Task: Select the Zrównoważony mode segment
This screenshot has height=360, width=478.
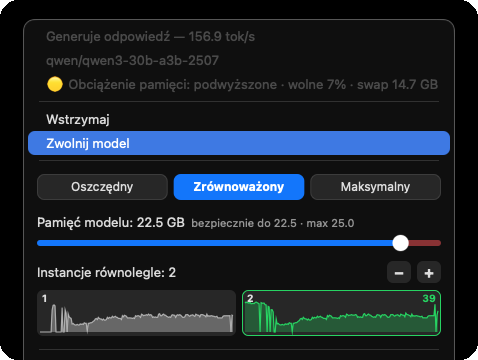Action: tap(239, 187)
